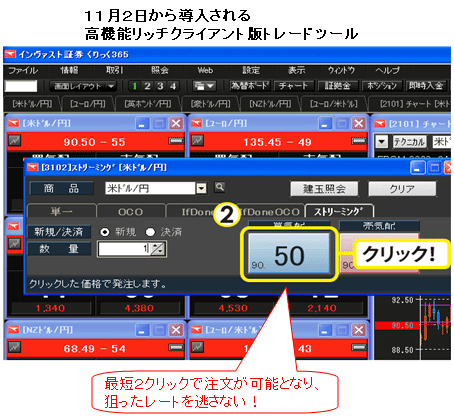Image resolution: width=454 pixels, height=417 pixels.
Task: Click the blue 90.50 bid price button
Action: click(x=289, y=254)
